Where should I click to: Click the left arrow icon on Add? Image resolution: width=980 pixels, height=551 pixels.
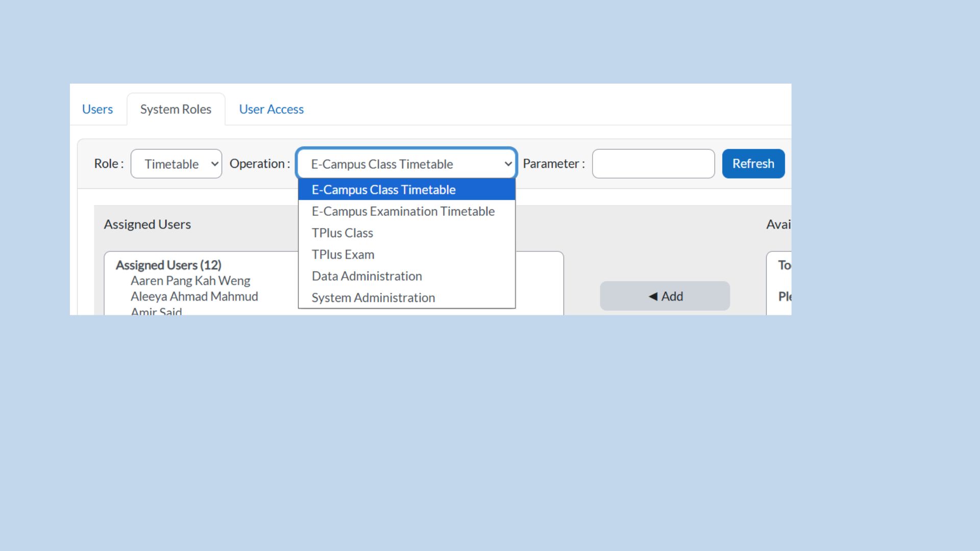(653, 296)
